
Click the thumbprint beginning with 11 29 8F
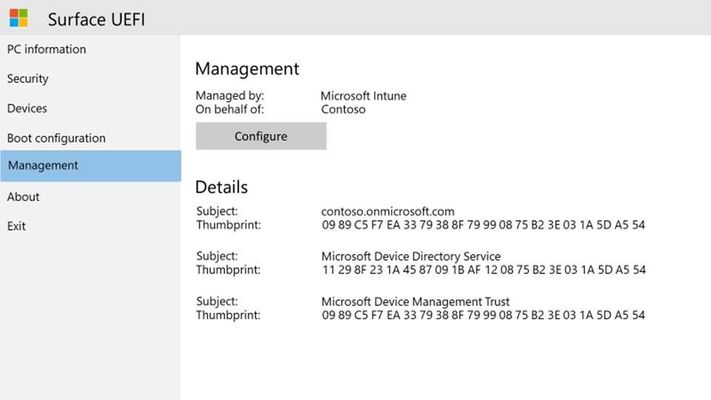click(484, 270)
